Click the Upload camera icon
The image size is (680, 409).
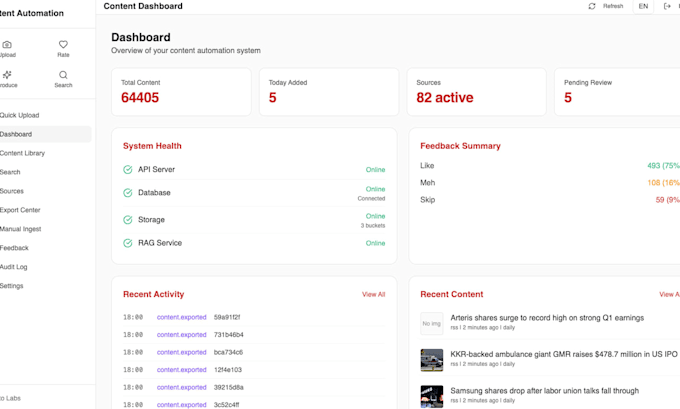[x=7, y=45]
